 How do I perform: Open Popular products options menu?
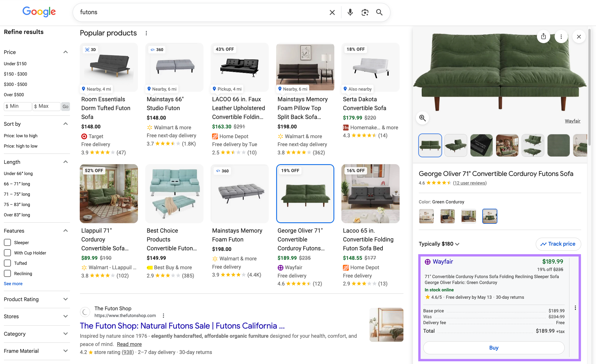(x=146, y=33)
